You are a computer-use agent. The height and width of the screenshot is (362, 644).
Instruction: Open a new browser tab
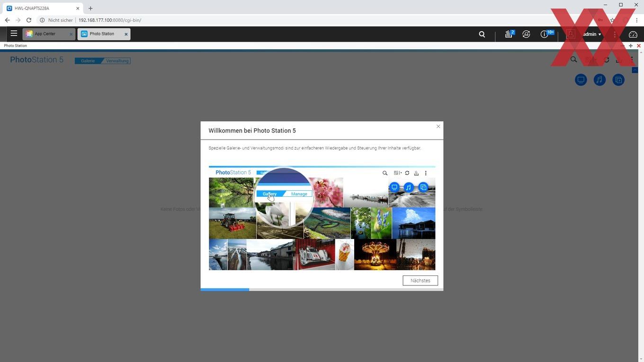pos(90,8)
